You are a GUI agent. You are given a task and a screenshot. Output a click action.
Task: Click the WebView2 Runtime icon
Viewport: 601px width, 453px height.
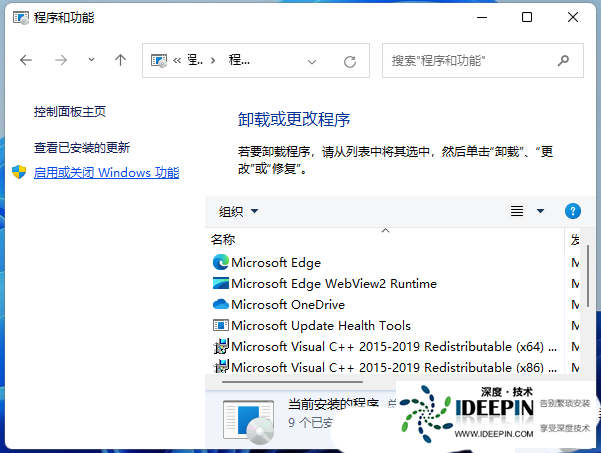click(220, 283)
